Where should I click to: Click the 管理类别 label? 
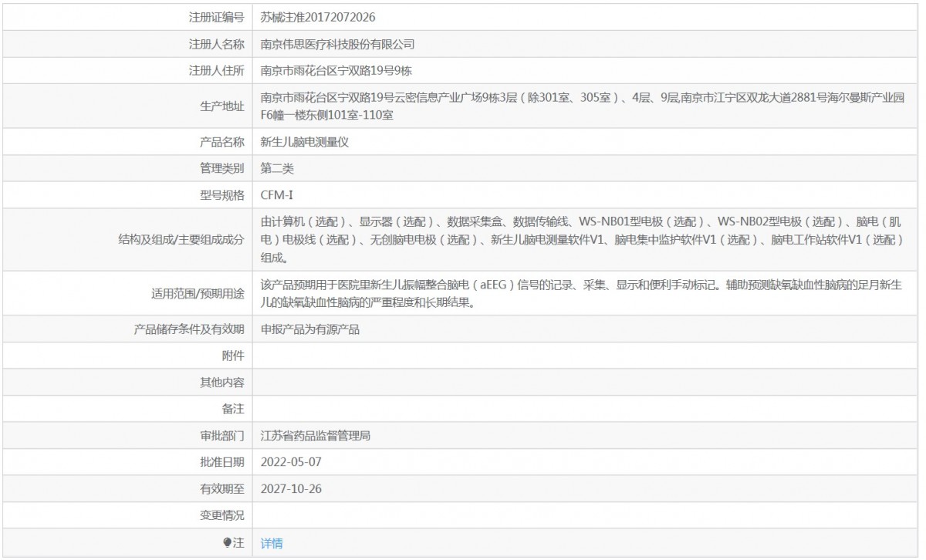tap(222, 168)
